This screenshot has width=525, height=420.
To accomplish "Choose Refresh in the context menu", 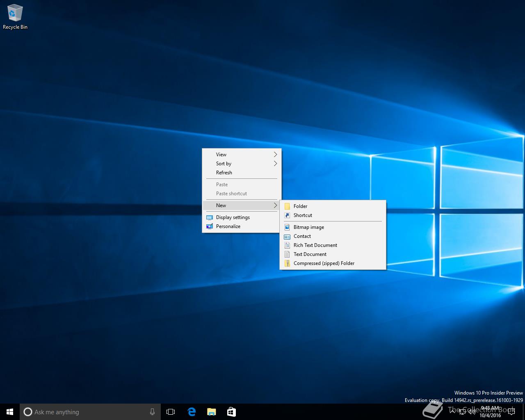I will [242, 173].
